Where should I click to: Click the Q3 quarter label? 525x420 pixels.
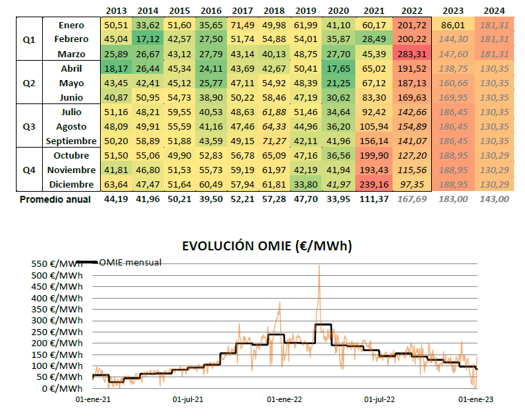pyautogui.click(x=29, y=126)
